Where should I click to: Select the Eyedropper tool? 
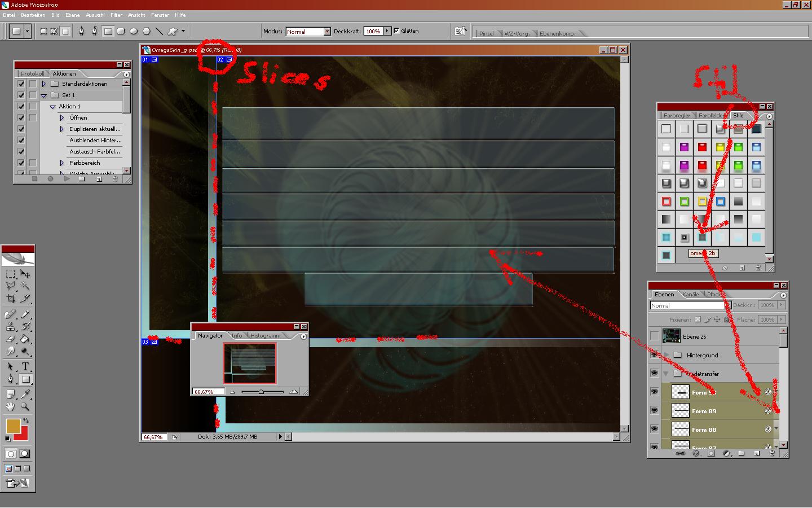25,394
